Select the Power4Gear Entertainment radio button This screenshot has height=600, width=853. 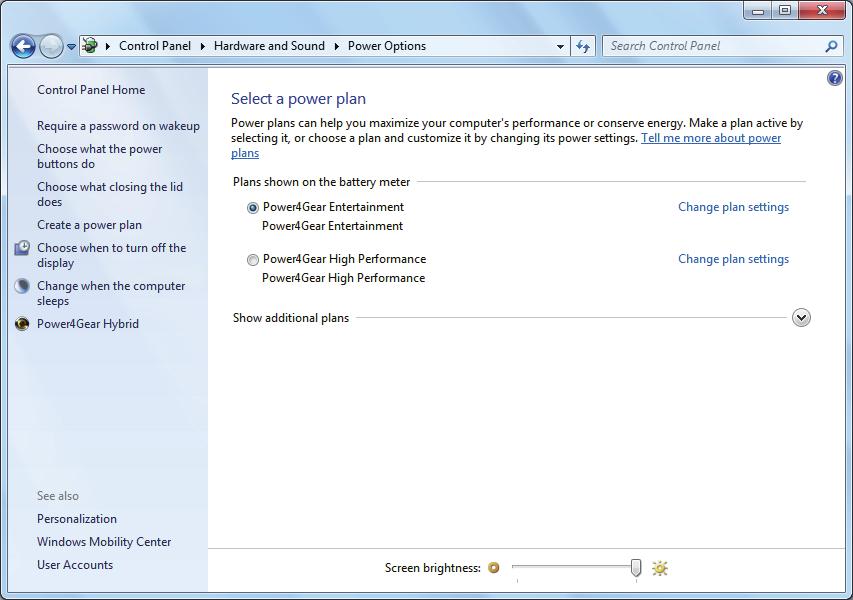(252, 208)
